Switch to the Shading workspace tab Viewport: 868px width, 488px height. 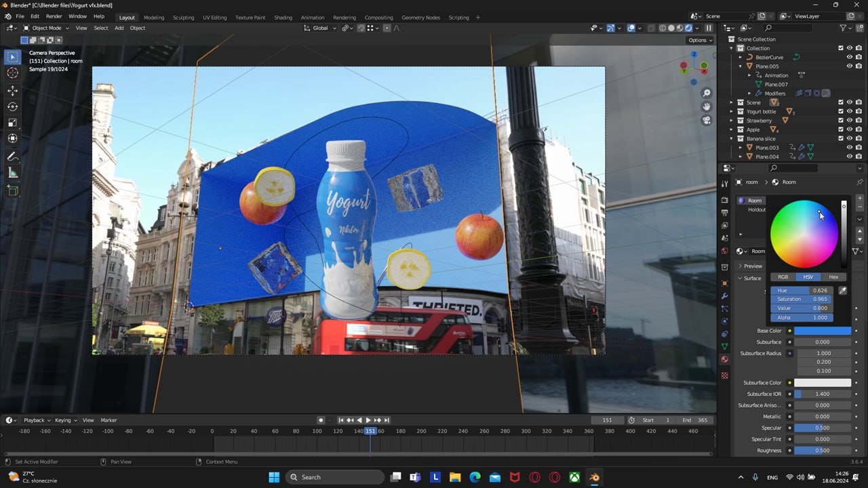tap(283, 18)
